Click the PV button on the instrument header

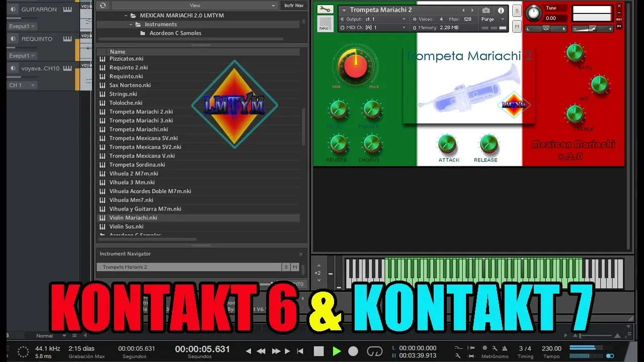tap(619, 26)
